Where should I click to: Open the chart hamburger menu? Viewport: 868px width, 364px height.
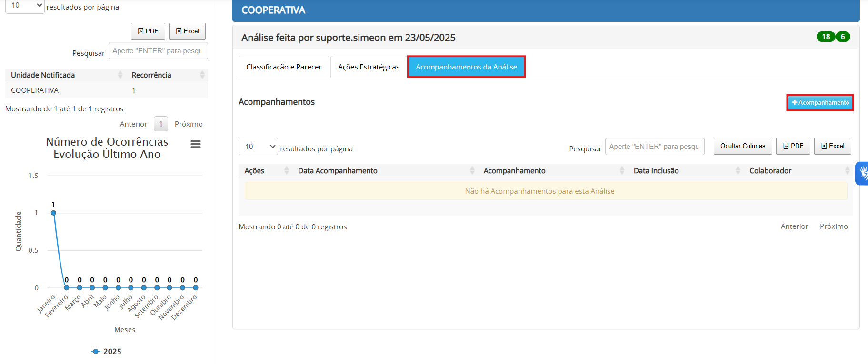pos(195,144)
